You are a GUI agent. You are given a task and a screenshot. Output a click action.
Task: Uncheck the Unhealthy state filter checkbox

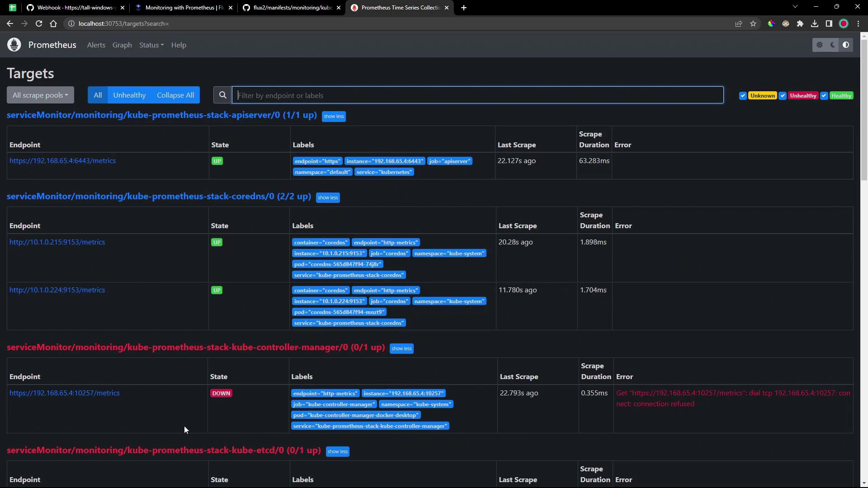click(783, 96)
